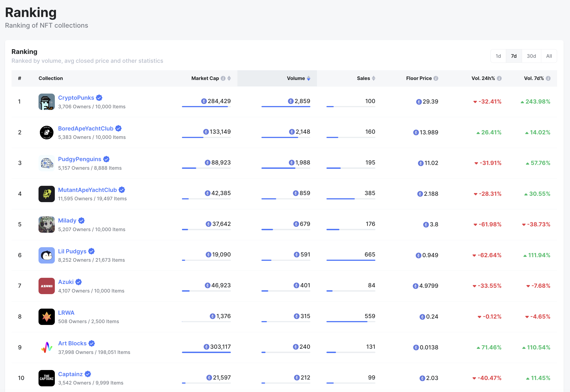
Task: Open the Lil Pudgys collection link
Action: tap(72, 251)
